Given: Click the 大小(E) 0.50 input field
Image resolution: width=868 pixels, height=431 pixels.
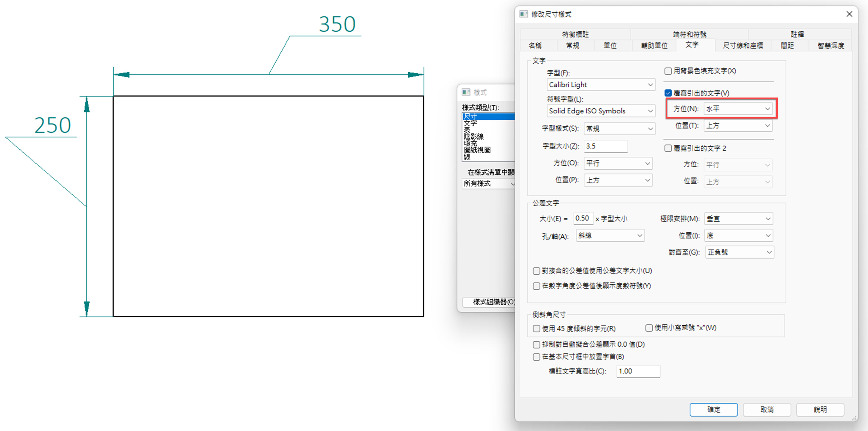Looking at the screenshot, I should 583,218.
